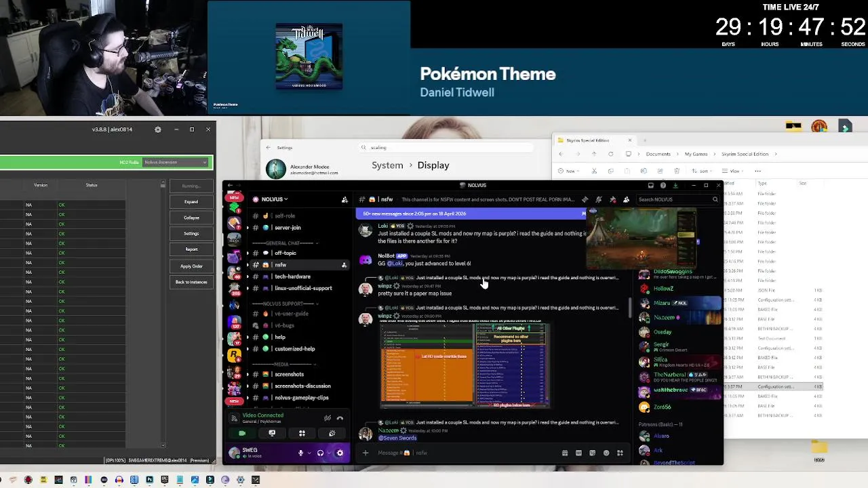Open headphone output options arrow
The width and height of the screenshot is (868, 488).
pyautogui.click(x=329, y=453)
